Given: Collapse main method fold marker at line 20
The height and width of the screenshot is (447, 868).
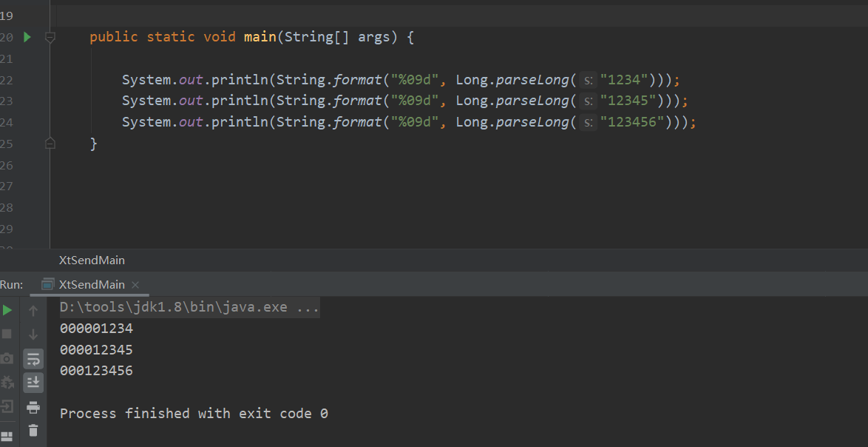Looking at the screenshot, I should coord(50,37).
